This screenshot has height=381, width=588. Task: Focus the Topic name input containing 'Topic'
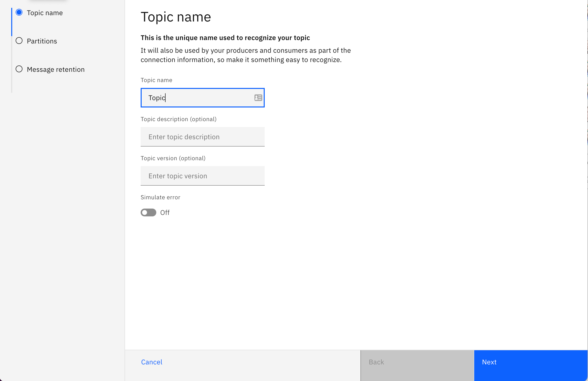click(198, 98)
